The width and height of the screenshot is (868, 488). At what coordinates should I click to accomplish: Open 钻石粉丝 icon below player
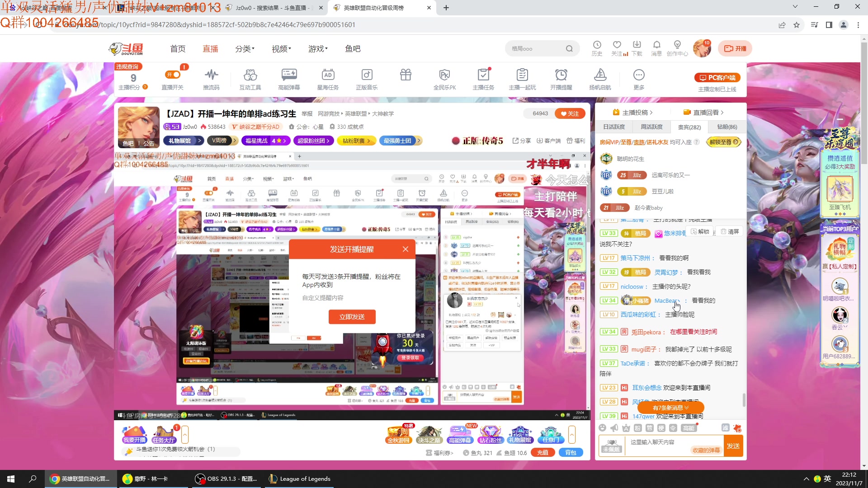(491, 435)
